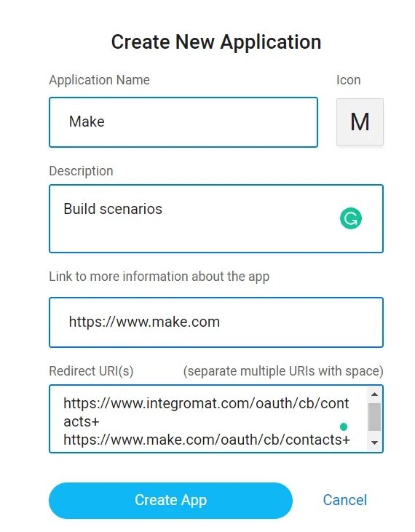Open the M application icon picker
Screen dimensions: 415x532
(360, 122)
